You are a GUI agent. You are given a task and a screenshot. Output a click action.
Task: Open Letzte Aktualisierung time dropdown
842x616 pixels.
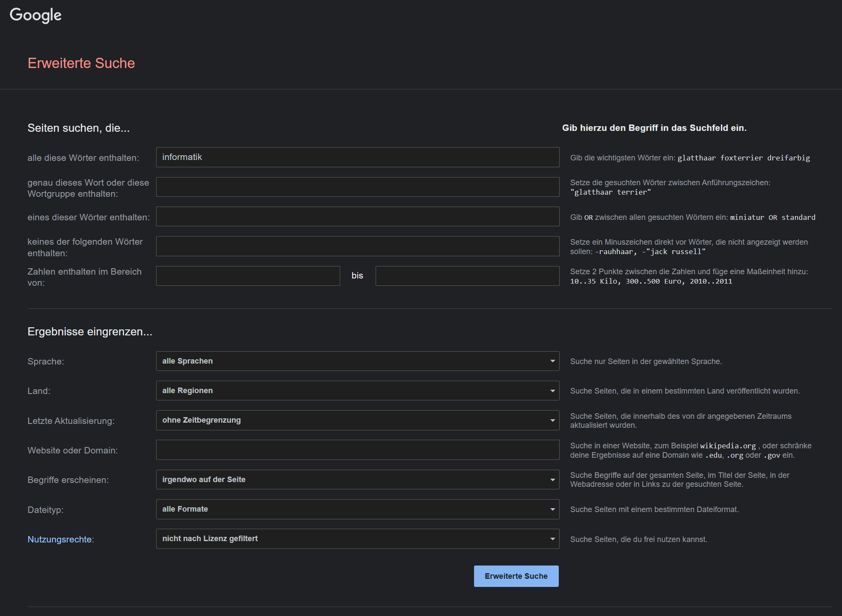[357, 420]
